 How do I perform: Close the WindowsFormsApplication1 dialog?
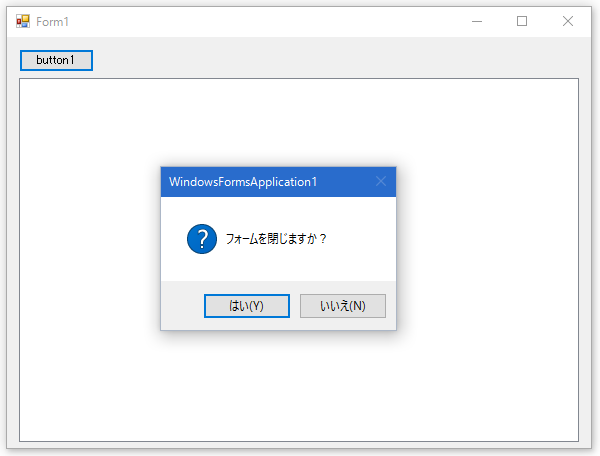tap(381, 181)
